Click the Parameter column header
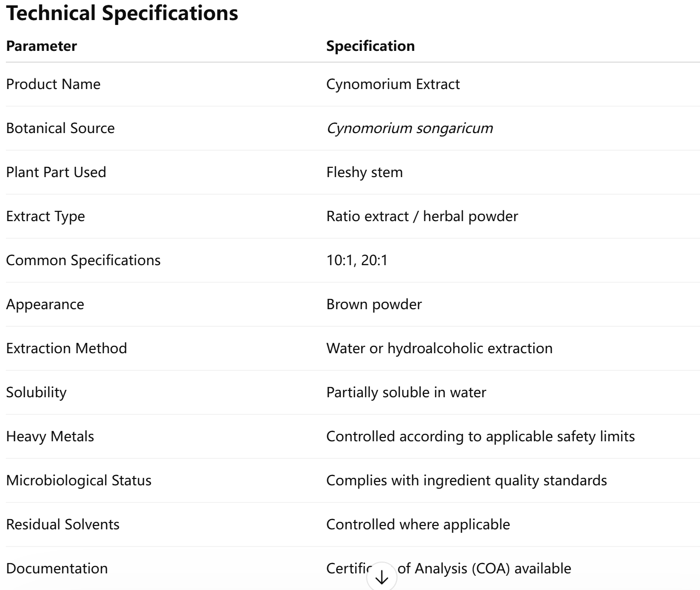 (42, 46)
